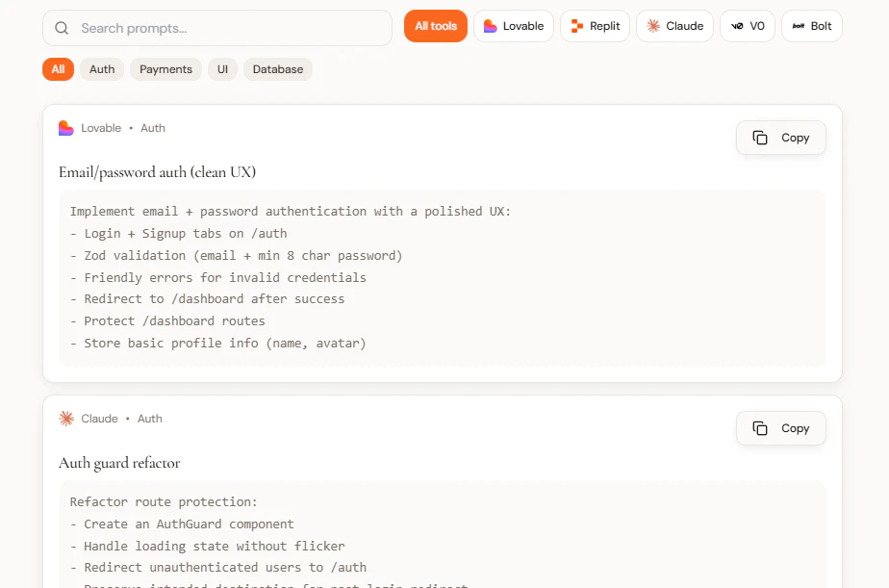The height and width of the screenshot is (588, 889).
Task: Click the search magnifier icon
Action: (61, 29)
